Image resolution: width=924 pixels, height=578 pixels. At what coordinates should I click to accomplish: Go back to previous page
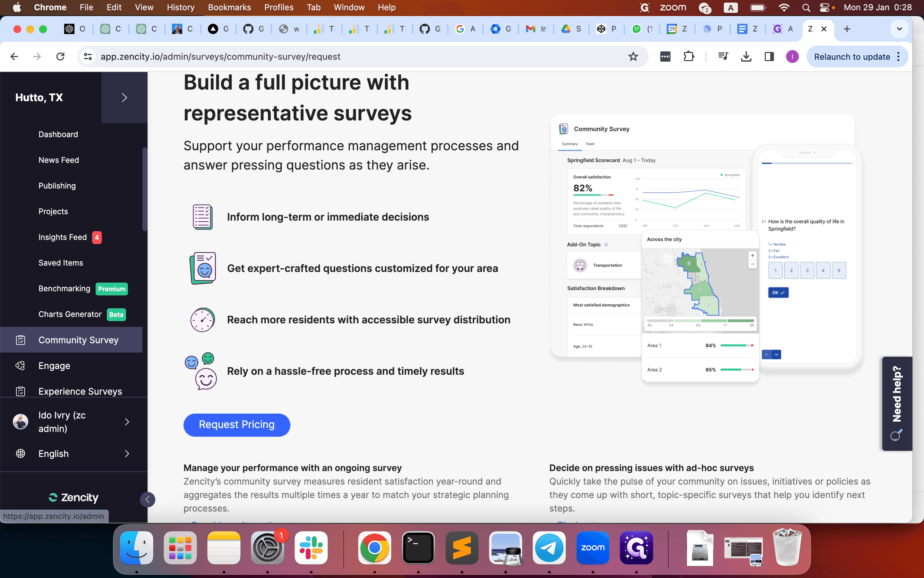[x=14, y=57]
